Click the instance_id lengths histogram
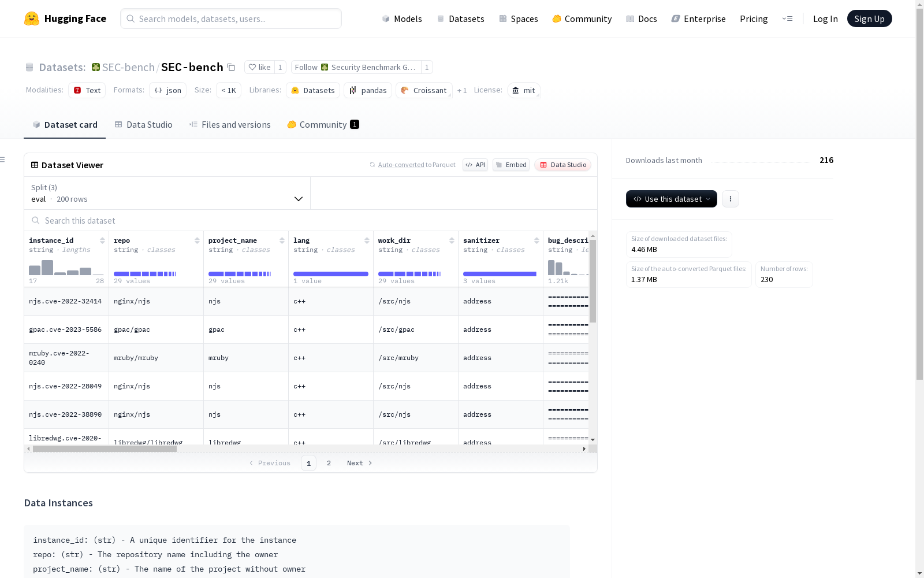Image resolution: width=924 pixels, height=578 pixels. [66, 268]
